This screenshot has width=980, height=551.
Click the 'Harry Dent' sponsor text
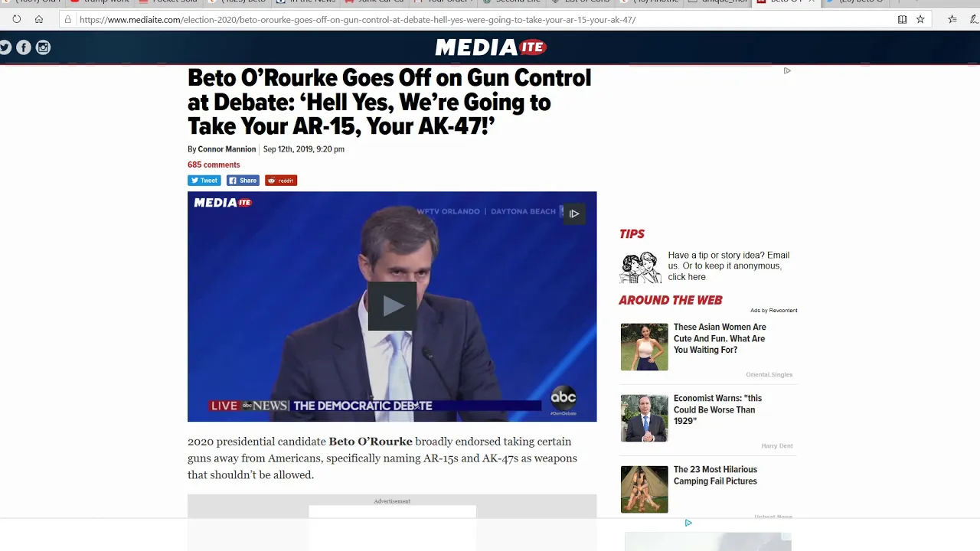(777, 446)
